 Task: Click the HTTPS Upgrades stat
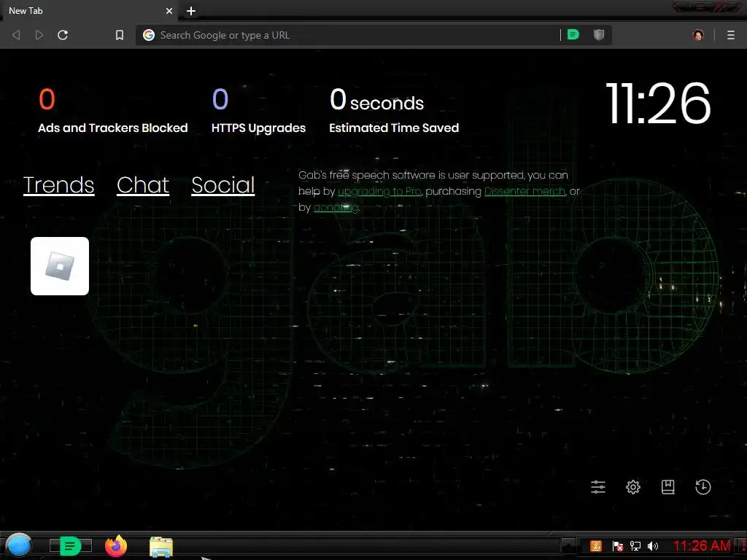coord(259,111)
